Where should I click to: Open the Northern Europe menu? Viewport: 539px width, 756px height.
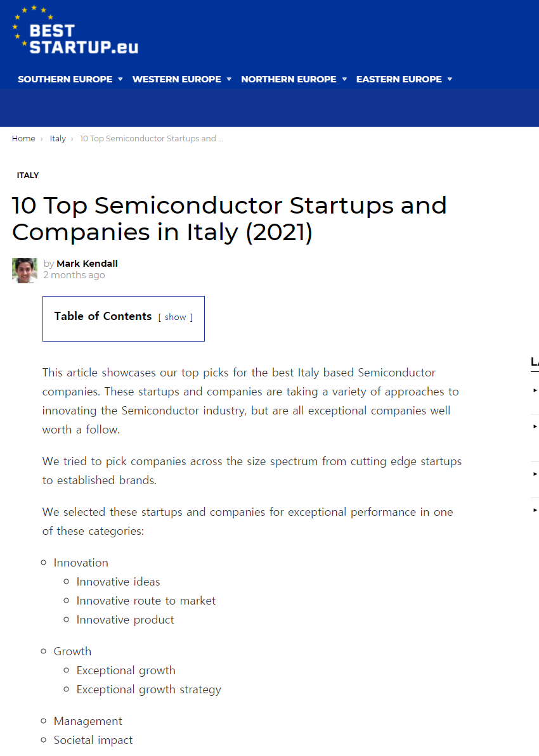click(x=289, y=79)
